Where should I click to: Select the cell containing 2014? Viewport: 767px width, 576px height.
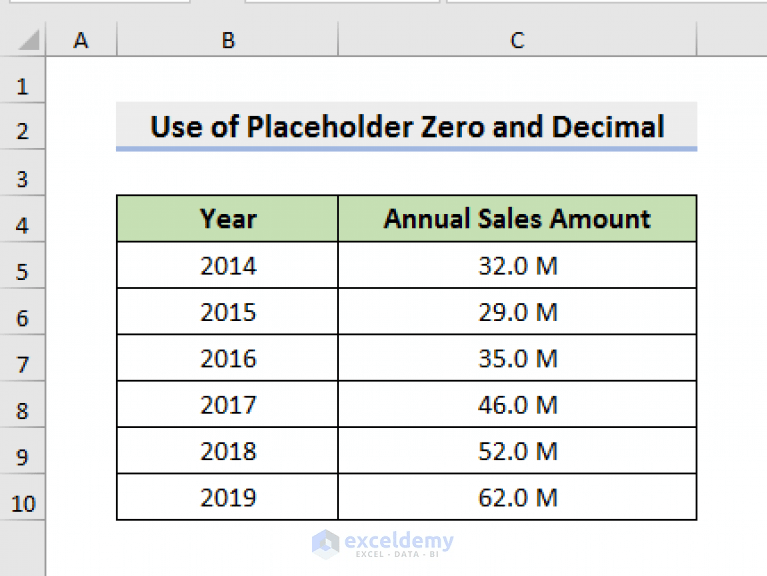pos(227,266)
